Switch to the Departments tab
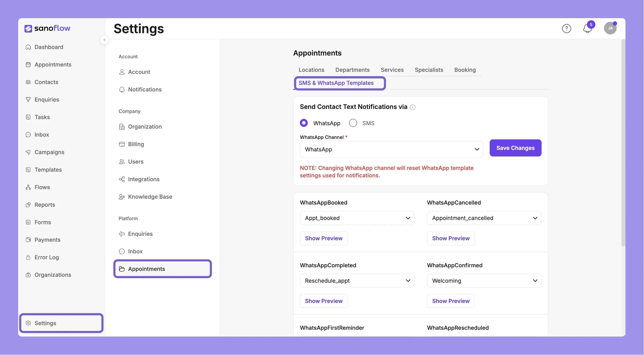 pyautogui.click(x=352, y=70)
